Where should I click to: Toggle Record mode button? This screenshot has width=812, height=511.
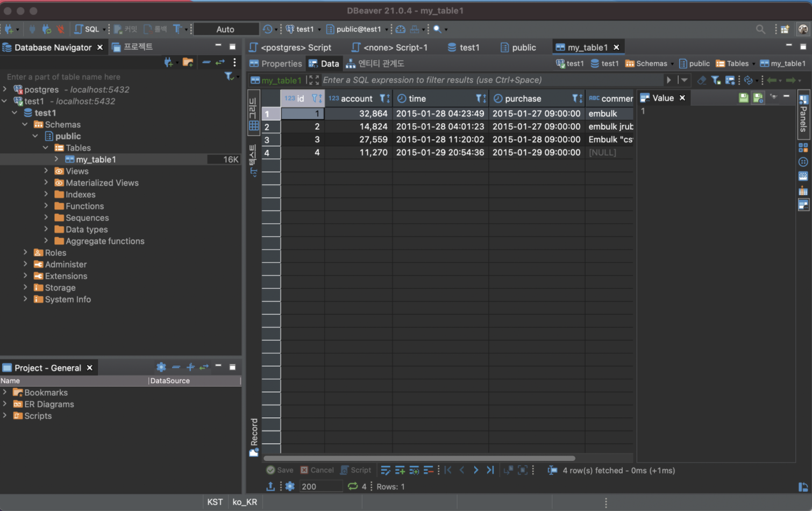point(254,437)
